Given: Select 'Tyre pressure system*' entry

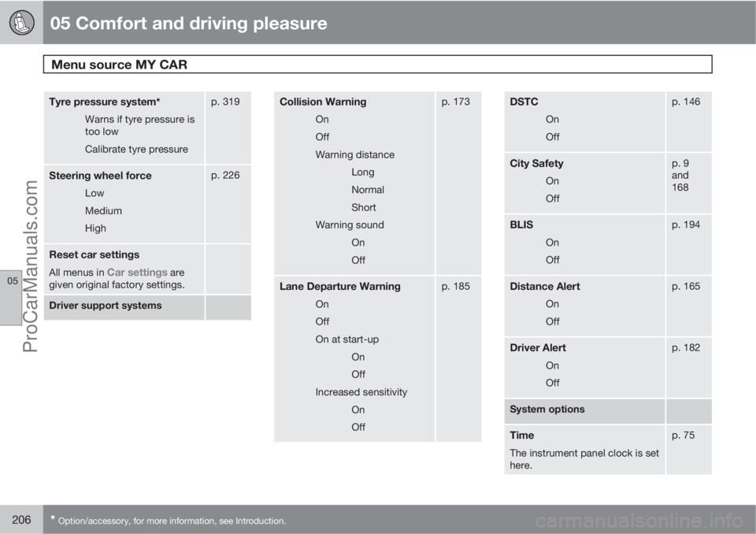Looking at the screenshot, I should (105, 102).
